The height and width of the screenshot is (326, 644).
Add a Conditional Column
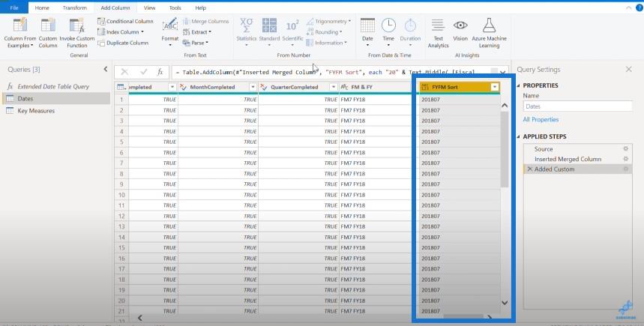126,21
